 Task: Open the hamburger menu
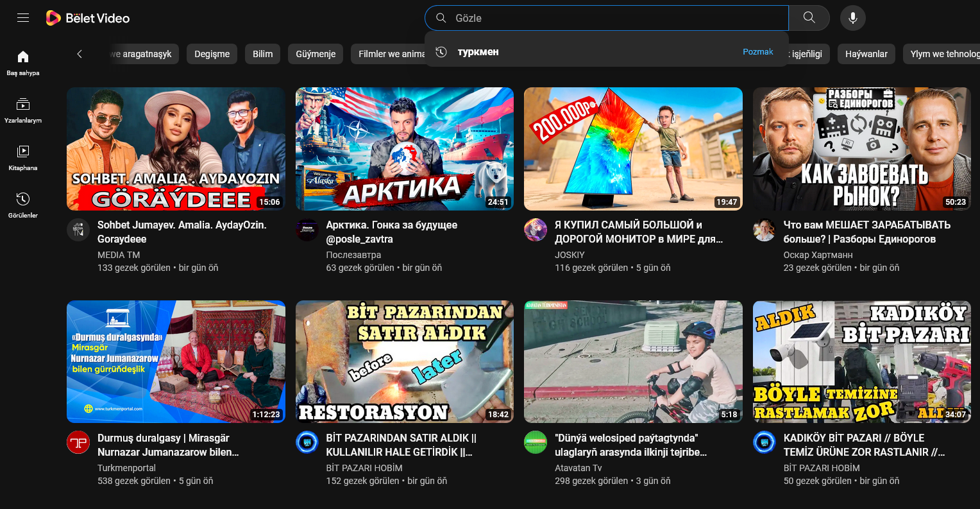[x=23, y=18]
